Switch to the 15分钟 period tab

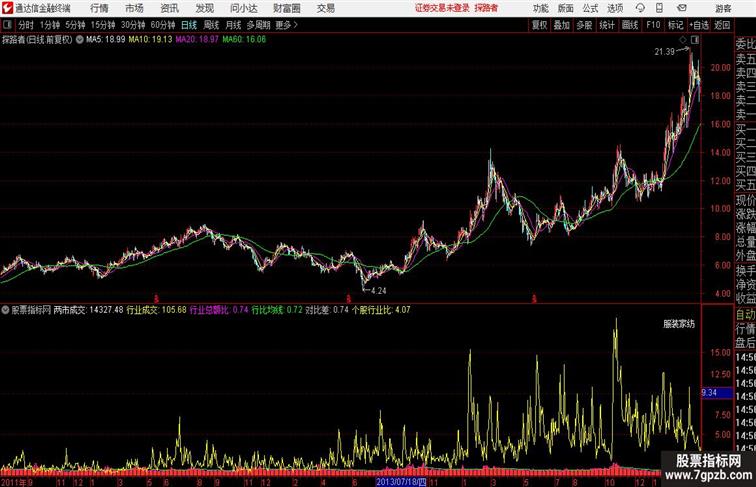103,25
